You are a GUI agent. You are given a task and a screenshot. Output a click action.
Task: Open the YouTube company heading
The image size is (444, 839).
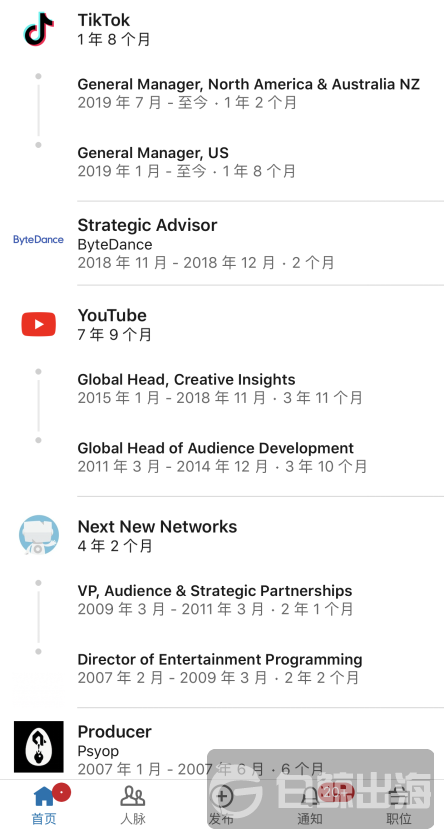click(112, 315)
